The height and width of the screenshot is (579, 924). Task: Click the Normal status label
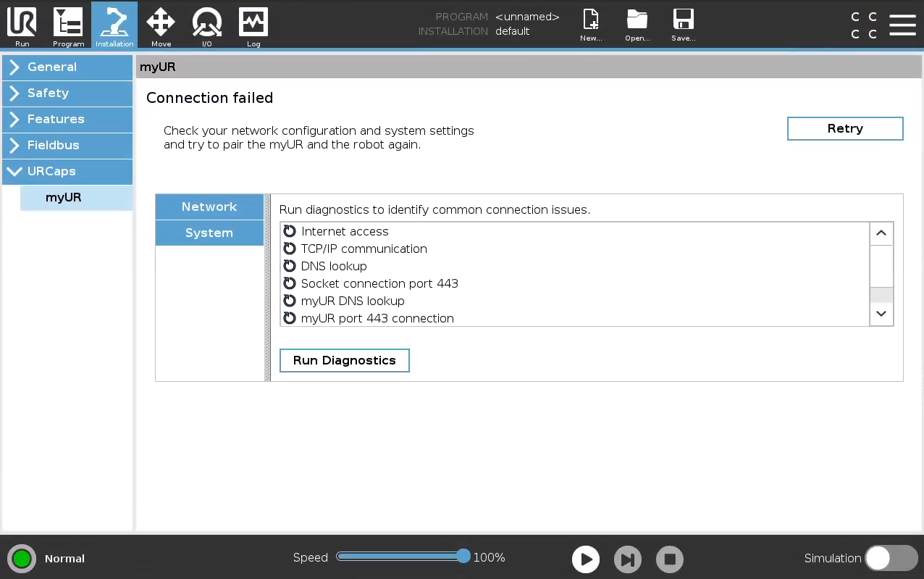pyautogui.click(x=64, y=559)
